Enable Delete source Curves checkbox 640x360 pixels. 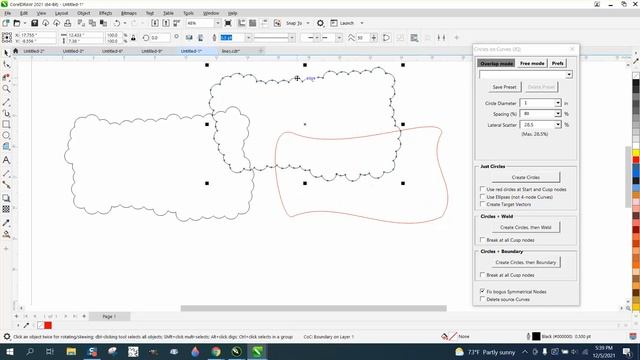point(482,299)
